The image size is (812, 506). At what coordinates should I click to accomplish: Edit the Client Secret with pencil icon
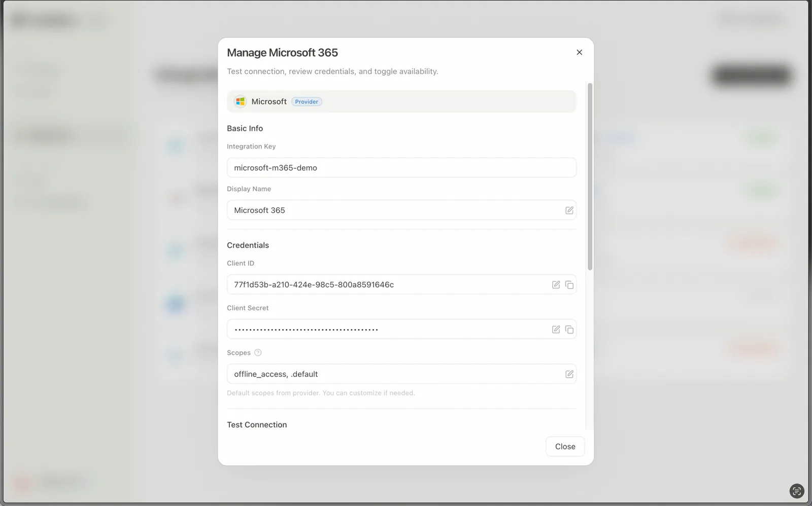click(556, 330)
